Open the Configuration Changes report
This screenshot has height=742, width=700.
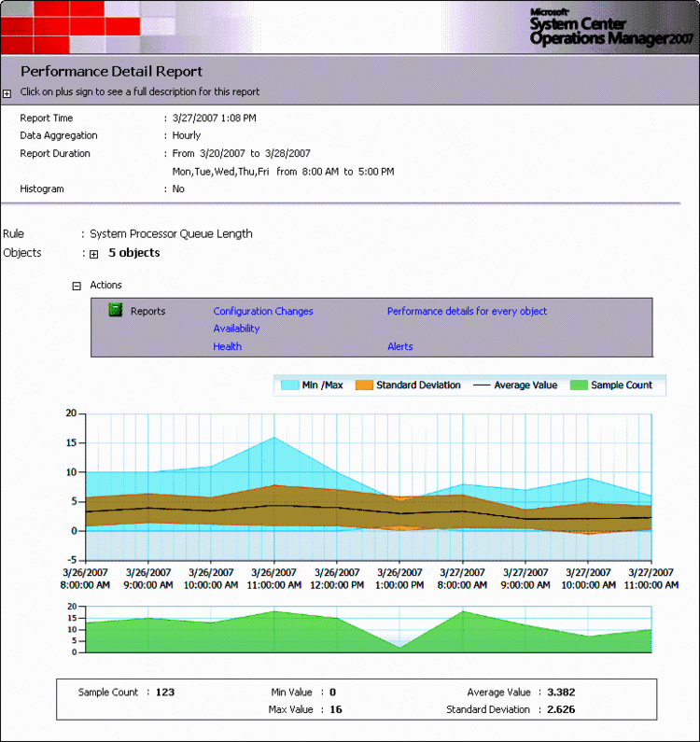pos(262,312)
